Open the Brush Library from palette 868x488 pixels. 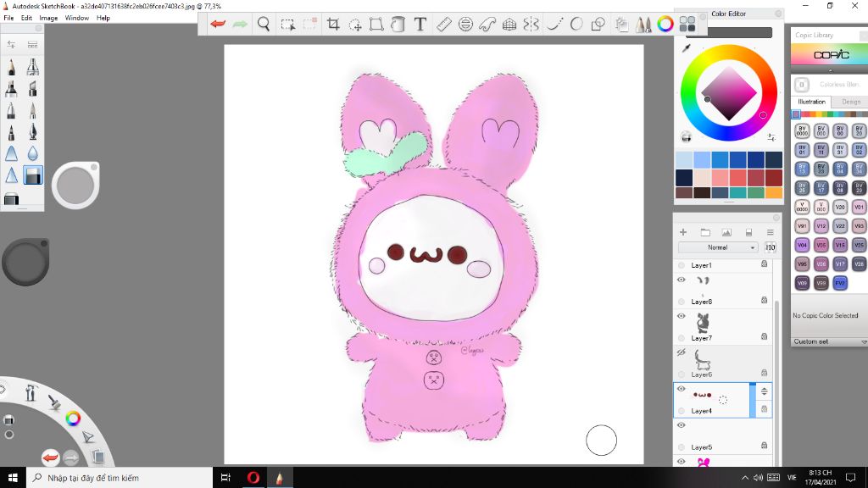(x=33, y=44)
